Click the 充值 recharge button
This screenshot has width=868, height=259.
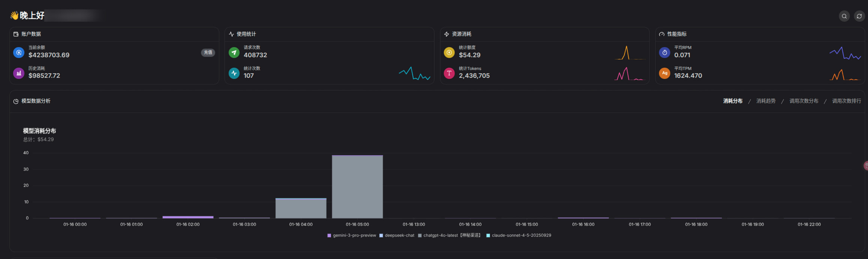(208, 52)
